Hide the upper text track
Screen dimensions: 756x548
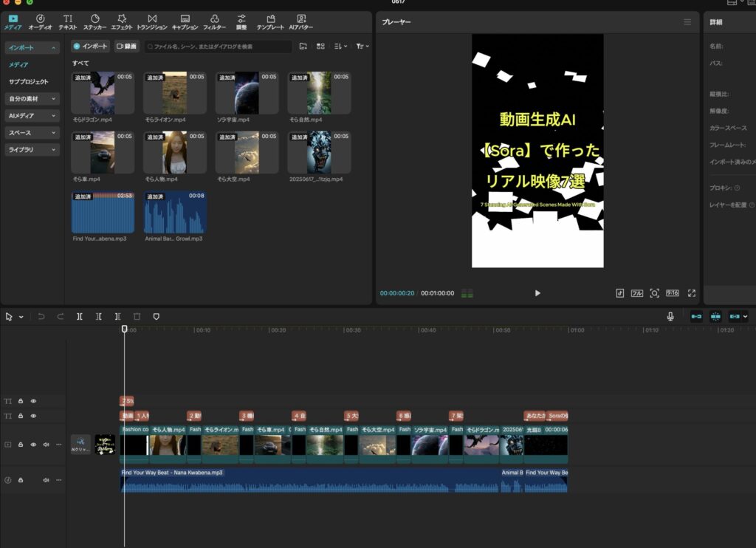[x=33, y=401]
